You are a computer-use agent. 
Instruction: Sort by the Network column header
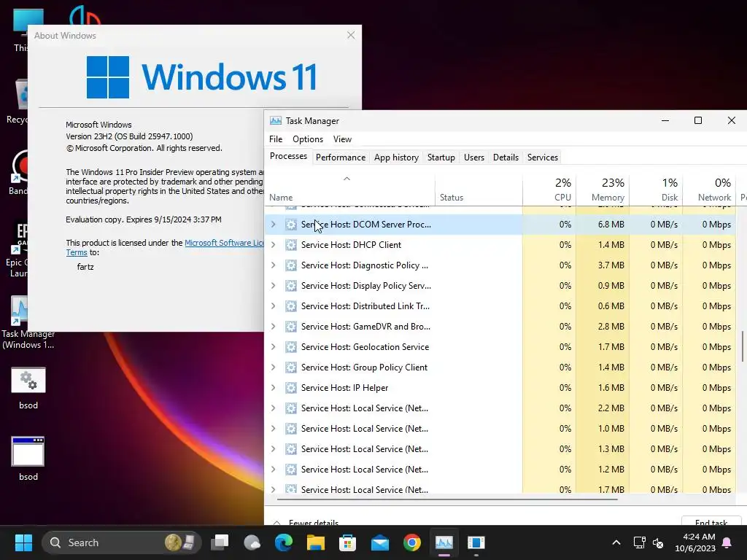click(x=709, y=190)
